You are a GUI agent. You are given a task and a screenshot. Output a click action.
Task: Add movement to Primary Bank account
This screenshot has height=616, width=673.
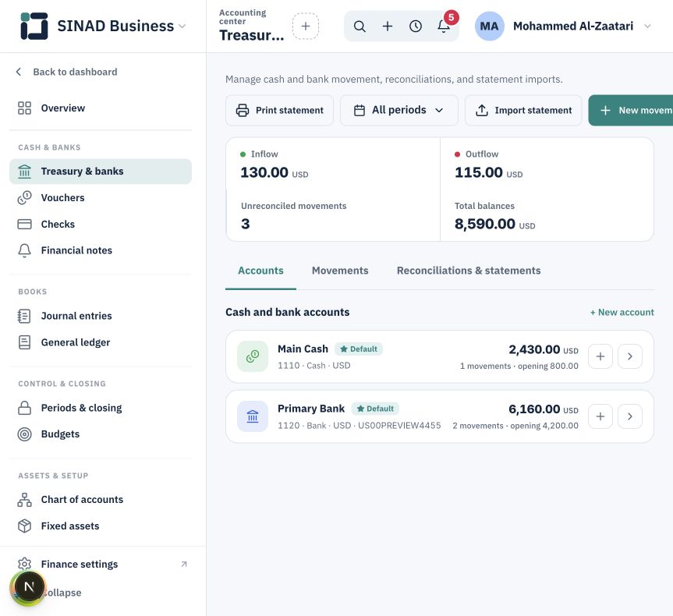(600, 416)
